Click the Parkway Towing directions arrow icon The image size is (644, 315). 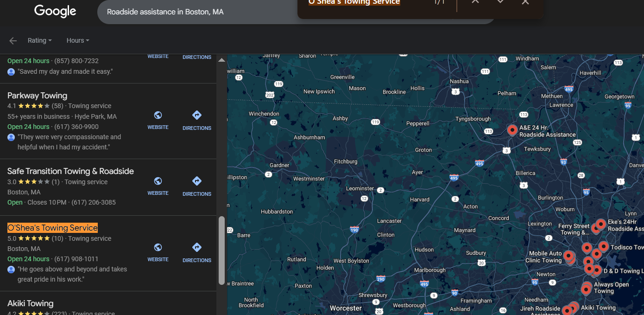click(x=196, y=116)
